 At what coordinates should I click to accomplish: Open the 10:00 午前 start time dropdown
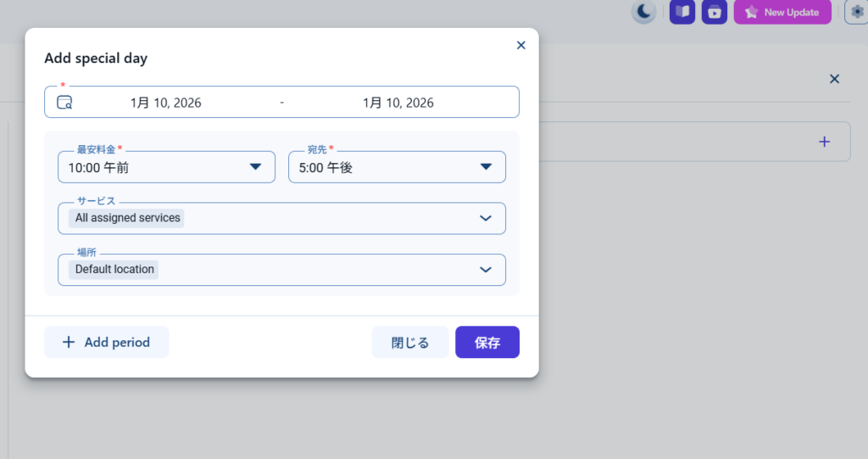tap(166, 167)
